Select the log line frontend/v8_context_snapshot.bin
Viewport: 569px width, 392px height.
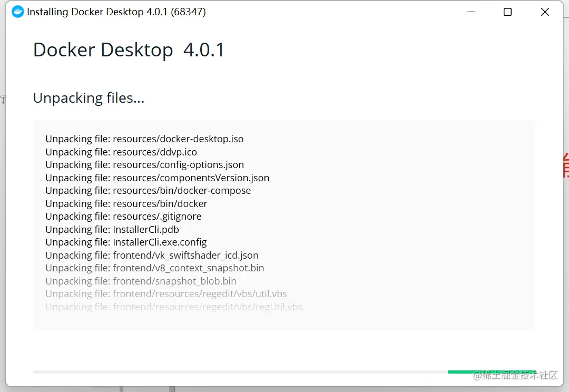(x=154, y=268)
